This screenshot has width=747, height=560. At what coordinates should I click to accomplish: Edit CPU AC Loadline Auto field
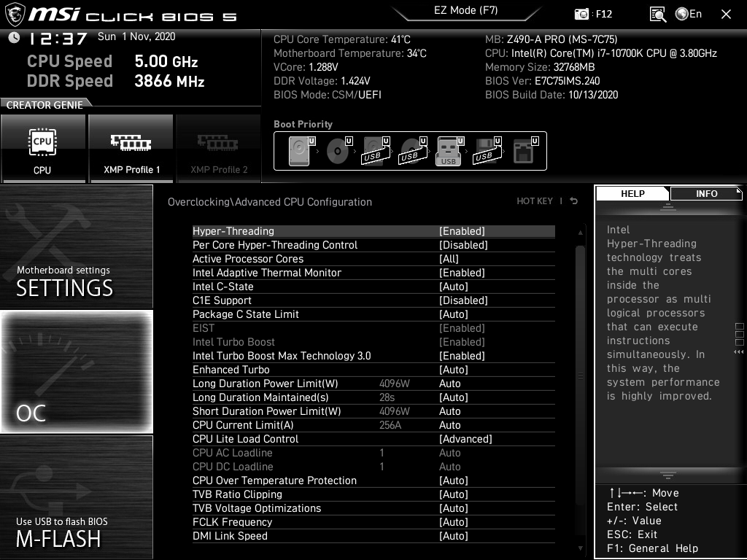point(449,452)
